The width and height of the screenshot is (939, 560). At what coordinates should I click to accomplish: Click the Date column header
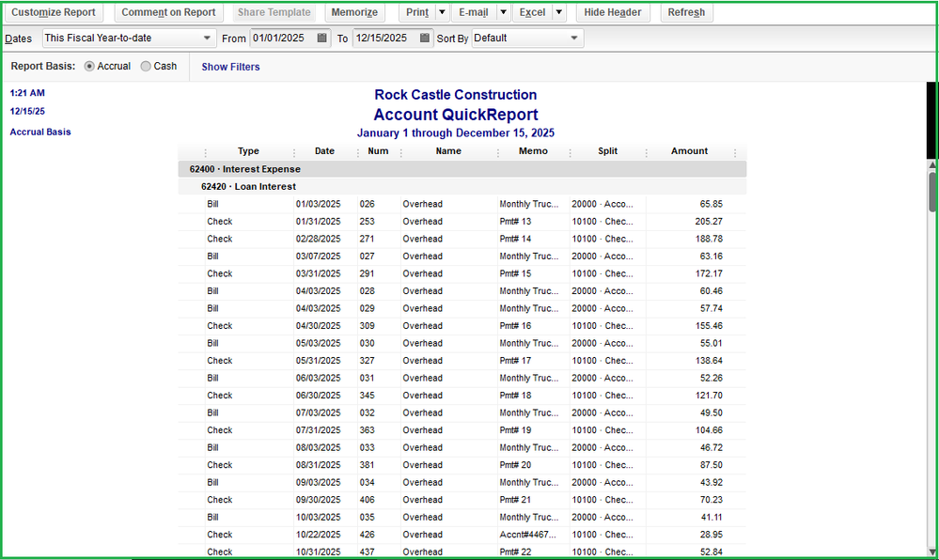tap(324, 151)
